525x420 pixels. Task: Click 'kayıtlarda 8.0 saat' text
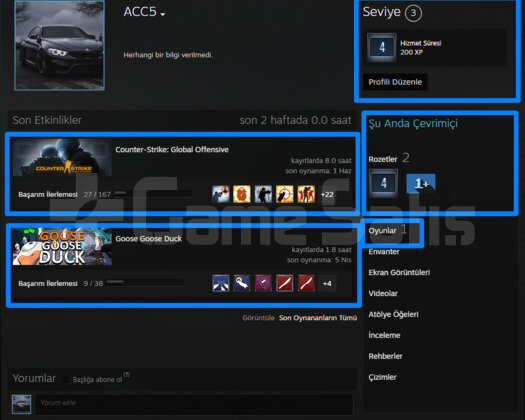[321, 161]
